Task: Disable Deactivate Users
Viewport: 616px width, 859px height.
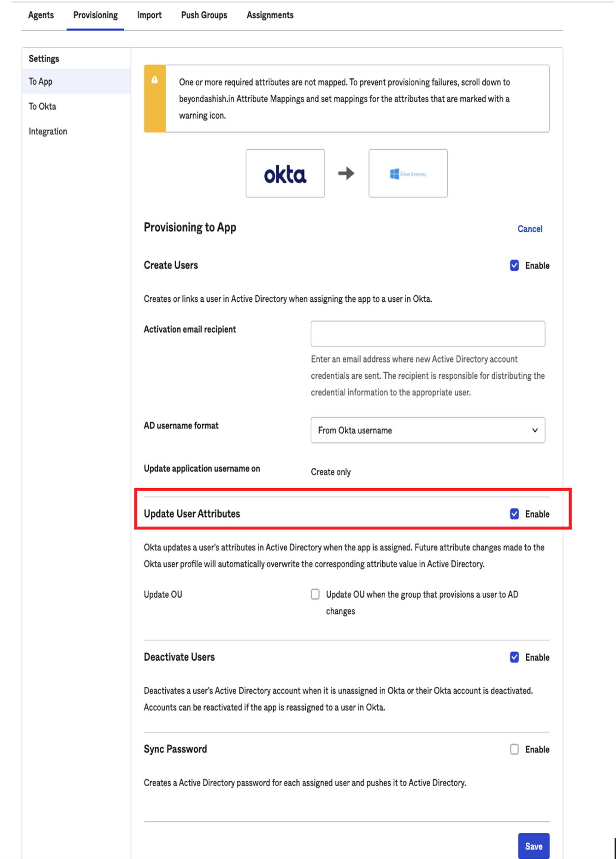Action: pos(514,657)
